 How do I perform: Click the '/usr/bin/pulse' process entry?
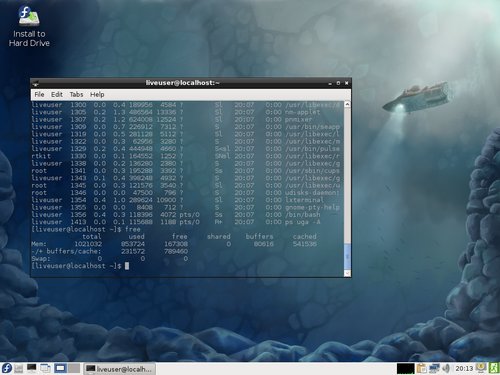[312, 149]
